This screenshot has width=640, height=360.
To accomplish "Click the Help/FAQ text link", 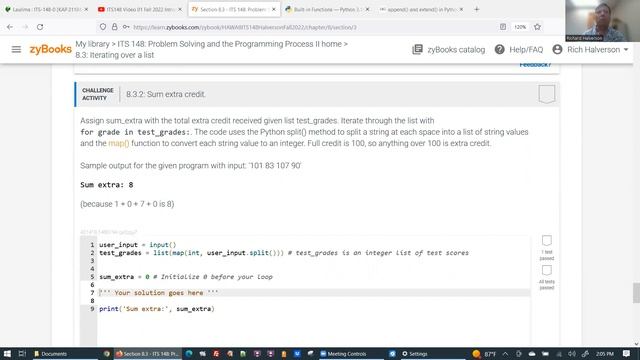I will [526, 49].
